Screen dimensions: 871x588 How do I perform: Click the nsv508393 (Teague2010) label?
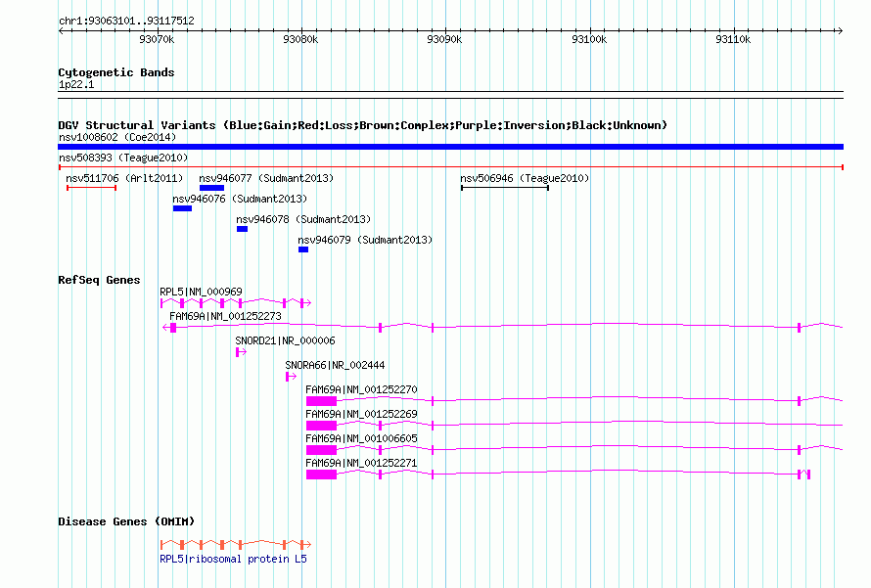(x=123, y=158)
